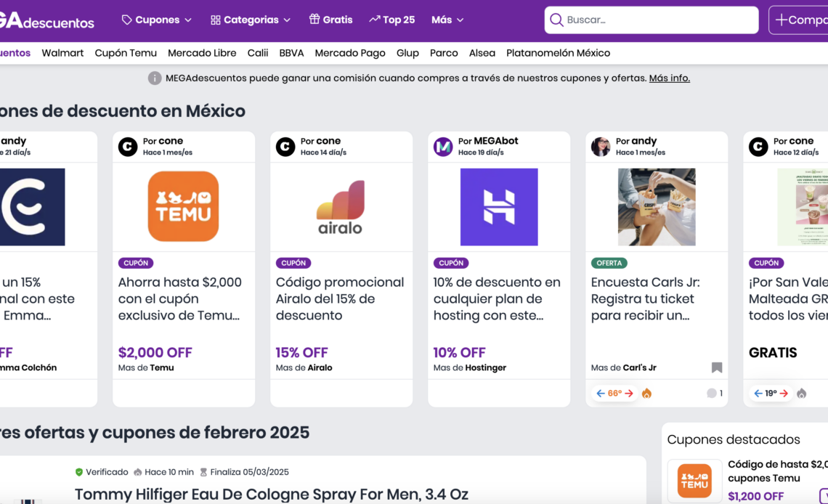The width and height of the screenshot is (828, 504).
Task: Open the Tommy Hilfiger Eau De Cologne offer
Action: point(272,495)
